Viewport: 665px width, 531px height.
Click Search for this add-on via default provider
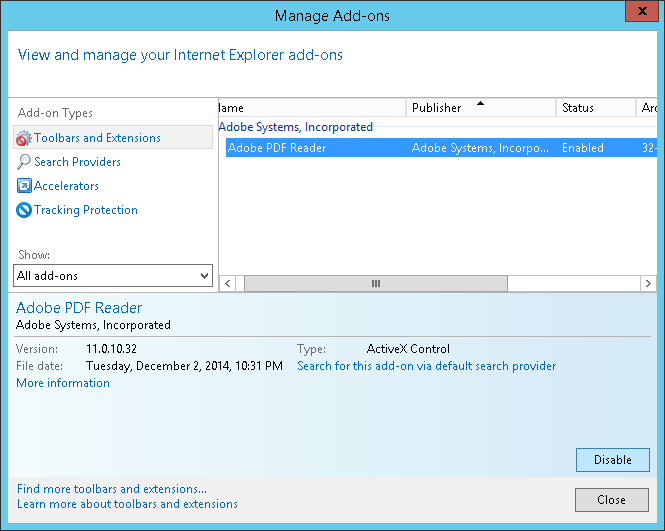point(427,366)
